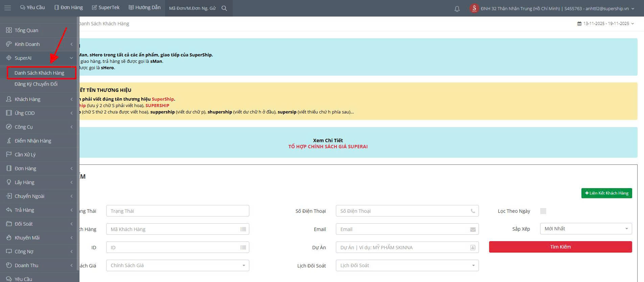Click into the Số Điện Thoại input field

pyautogui.click(x=407, y=211)
